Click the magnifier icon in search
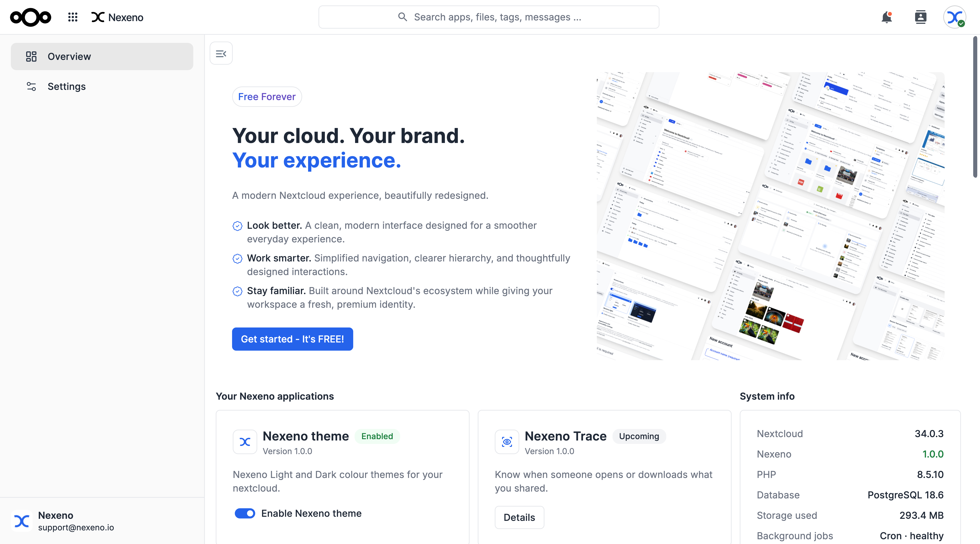The height and width of the screenshot is (544, 980). (x=402, y=17)
